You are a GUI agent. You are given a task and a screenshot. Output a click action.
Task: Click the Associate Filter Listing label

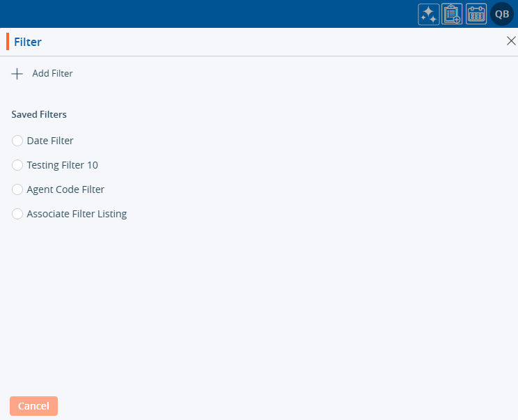click(77, 214)
